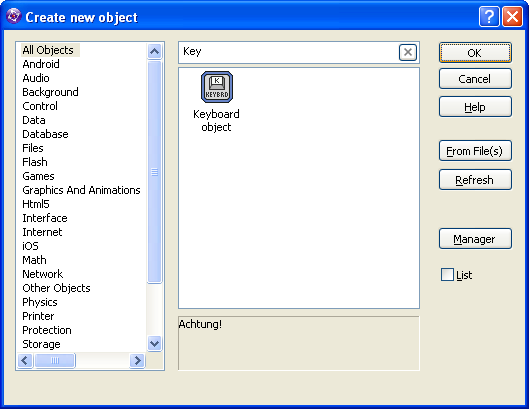Image resolution: width=529 pixels, height=409 pixels.
Task: Pick the Other Objects category
Action: click(56, 288)
